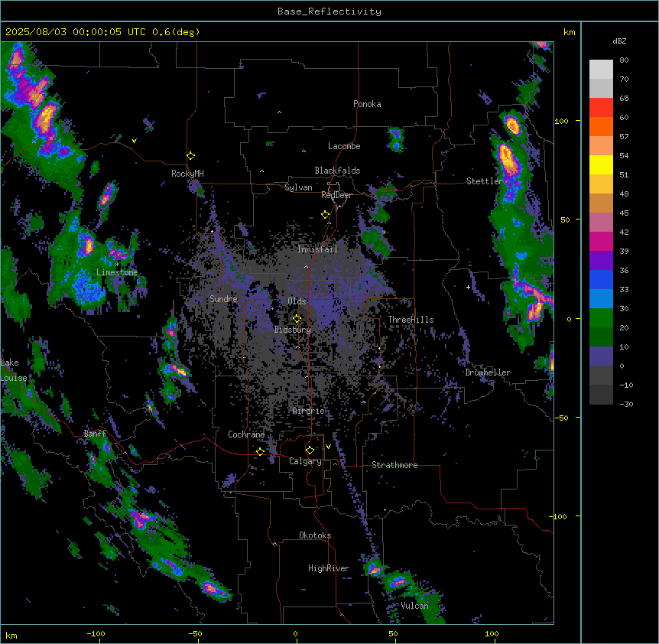Click the 57 value in dBZ legend
The image size is (659, 644).
(x=624, y=137)
